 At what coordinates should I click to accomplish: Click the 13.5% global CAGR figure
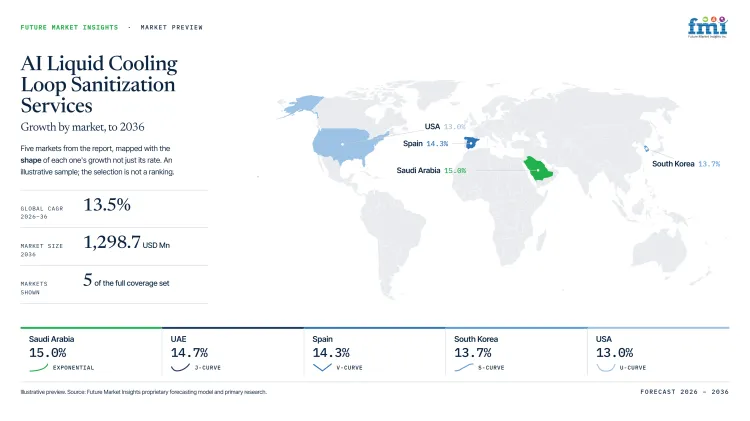point(107,205)
